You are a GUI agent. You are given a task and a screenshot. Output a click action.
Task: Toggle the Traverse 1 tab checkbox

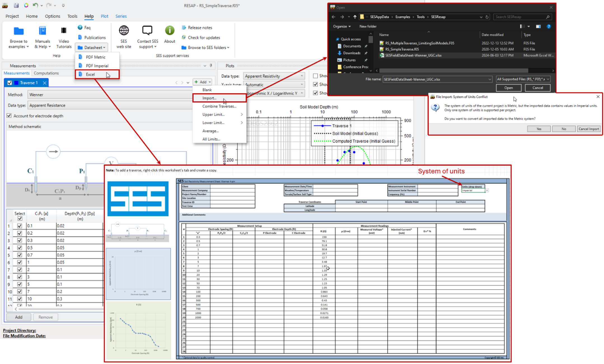10,83
